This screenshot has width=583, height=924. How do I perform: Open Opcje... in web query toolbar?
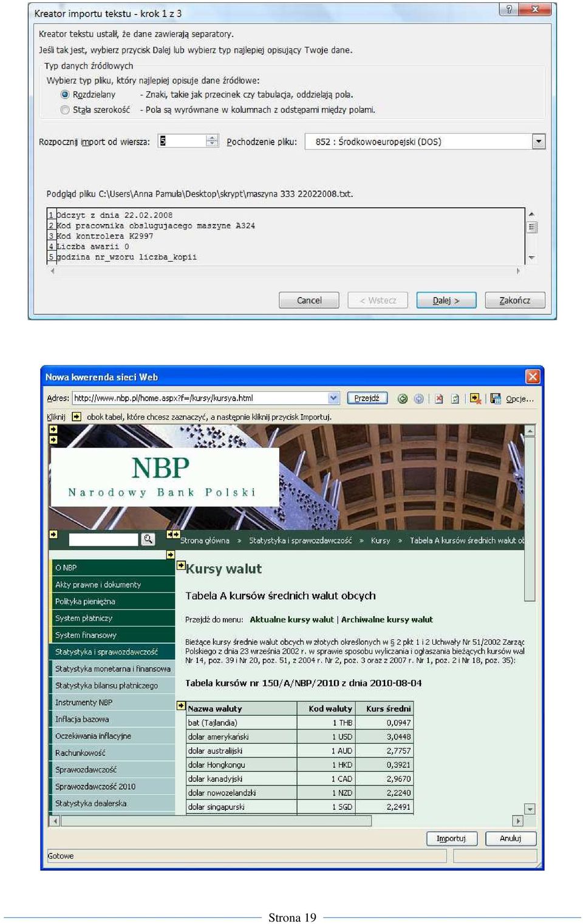[x=520, y=399]
